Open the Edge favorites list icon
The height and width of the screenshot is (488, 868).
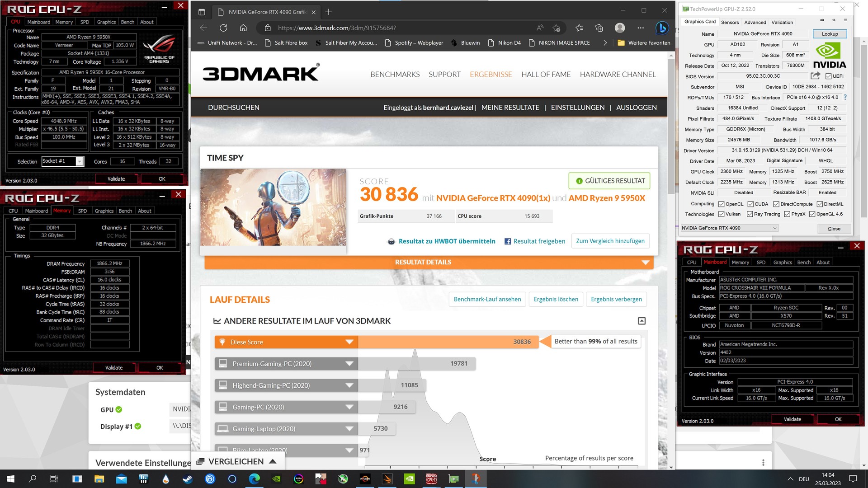pyautogui.click(x=579, y=28)
